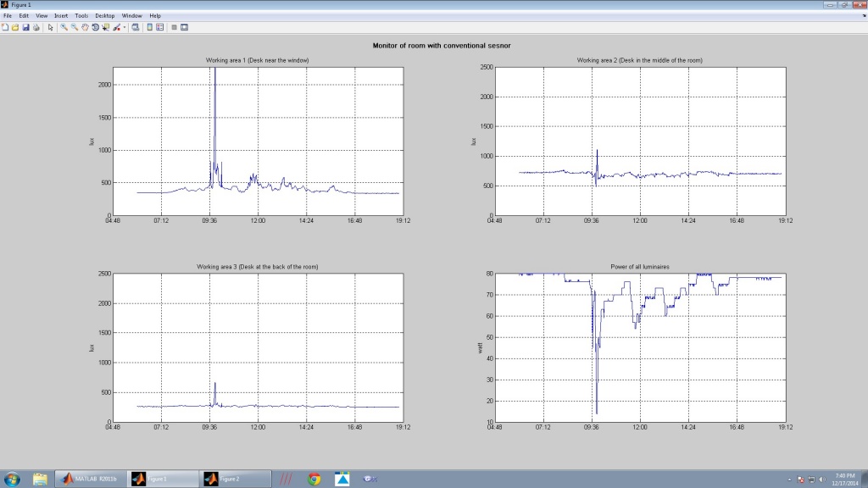Open the Tools menu
Viewport: 868px width, 488px height.
click(81, 15)
